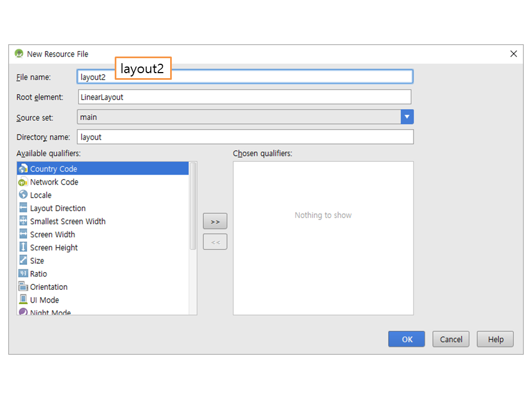Click the Locale globe icon

23,195
